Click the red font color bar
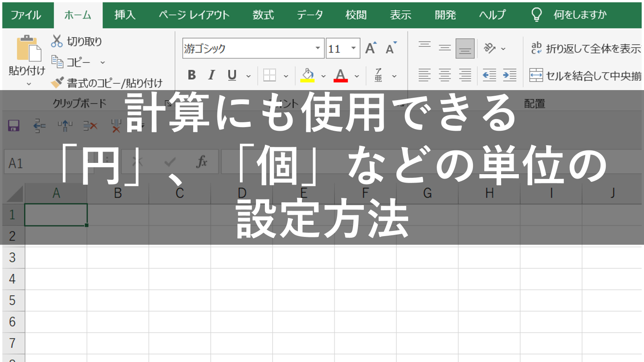Viewport: 644px width, 362px height. (341, 81)
